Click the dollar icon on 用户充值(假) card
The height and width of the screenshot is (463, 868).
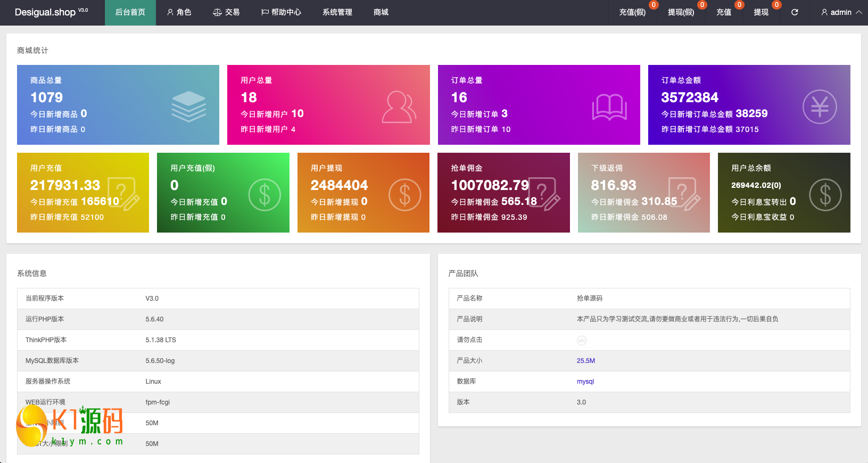[264, 195]
